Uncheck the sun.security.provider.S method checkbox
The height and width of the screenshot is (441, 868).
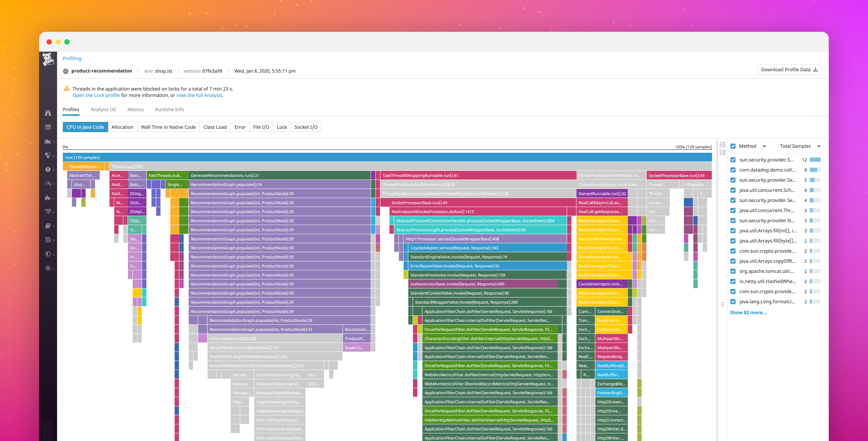coord(733,159)
